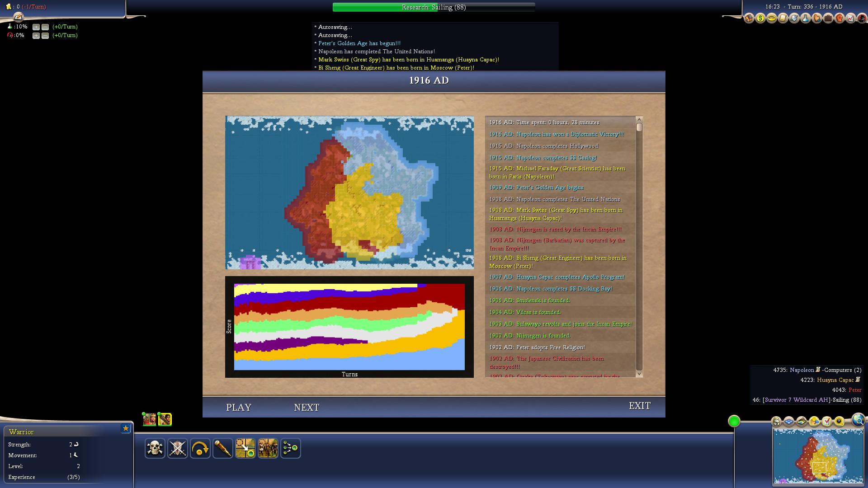Select the red-clad unit portrait
Viewport: 868px width, 488px height.
[x=149, y=419]
